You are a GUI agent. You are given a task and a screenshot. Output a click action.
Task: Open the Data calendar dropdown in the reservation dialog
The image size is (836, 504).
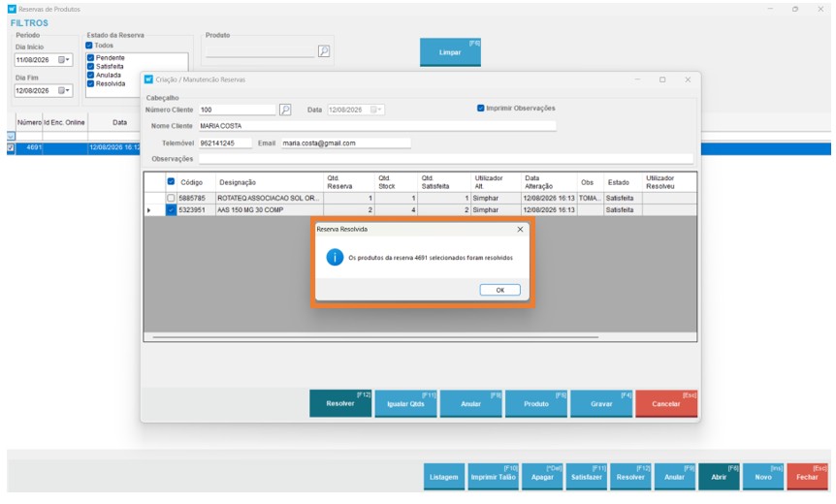376,110
